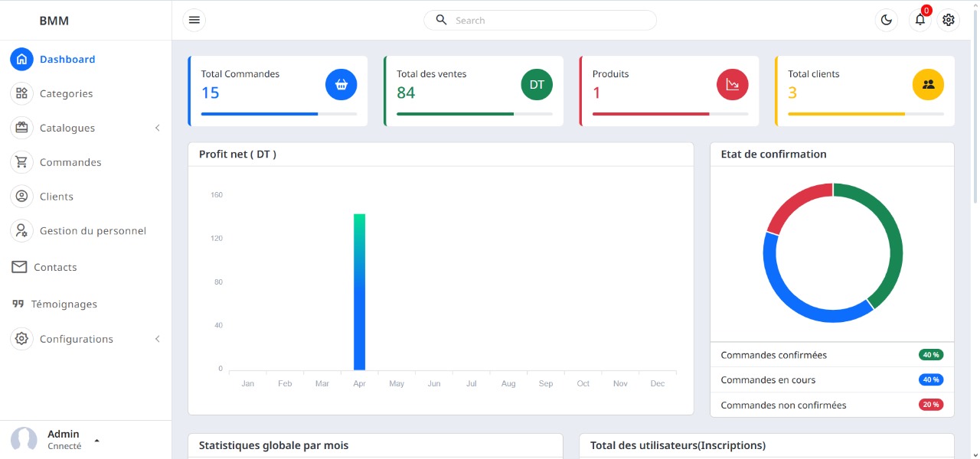This screenshot has height=459, width=980.
Task: Open Clients page in sidebar
Action: 56,197
